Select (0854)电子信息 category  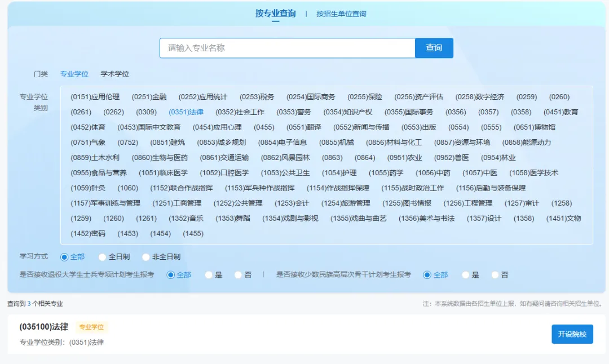tap(283, 143)
